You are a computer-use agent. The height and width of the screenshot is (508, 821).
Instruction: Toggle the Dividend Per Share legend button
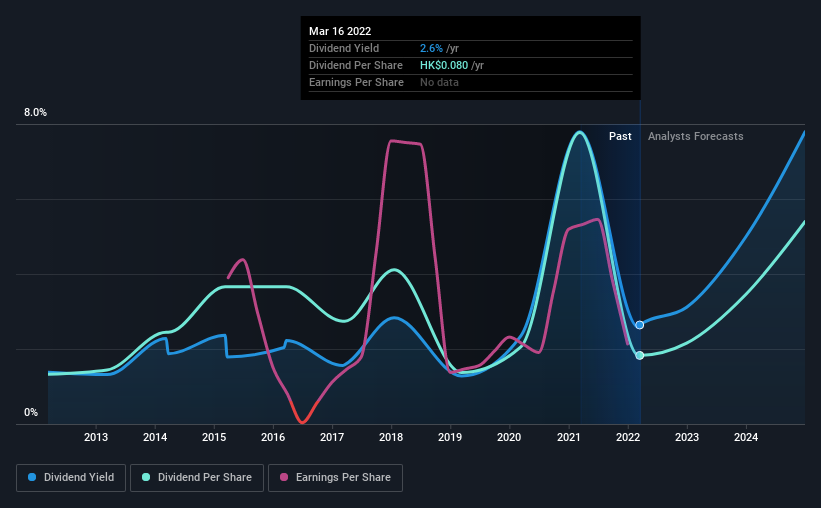[197, 478]
